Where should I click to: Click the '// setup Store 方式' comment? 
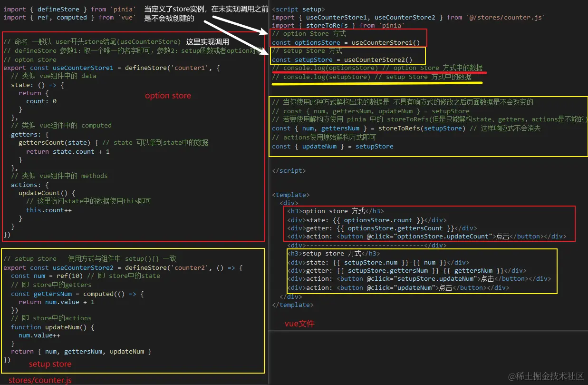[x=307, y=51]
